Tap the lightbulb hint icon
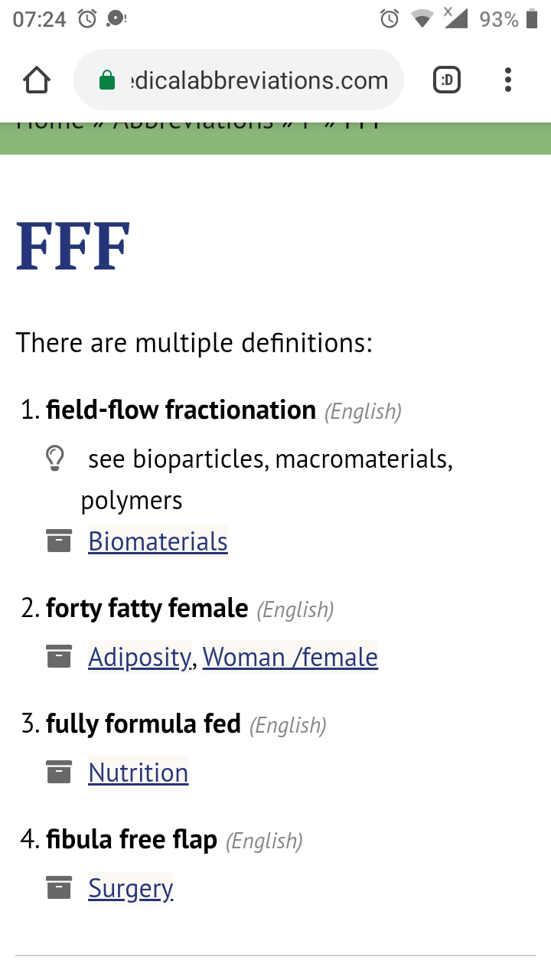 pyautogui.click(x=54, y=459)
